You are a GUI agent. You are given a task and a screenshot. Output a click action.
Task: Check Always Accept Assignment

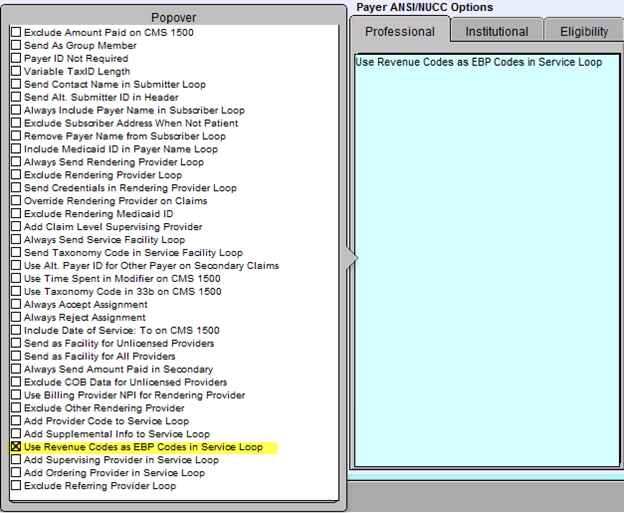16,304
